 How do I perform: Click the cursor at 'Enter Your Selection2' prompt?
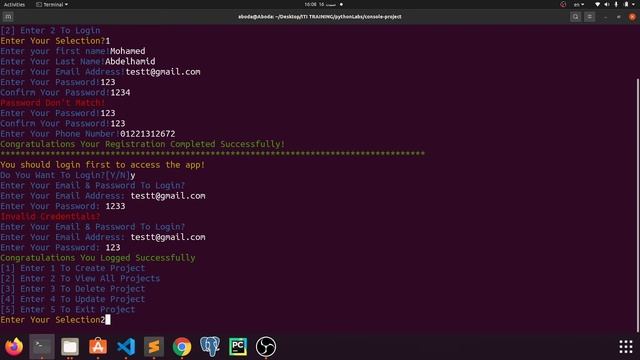pos(108,320)
